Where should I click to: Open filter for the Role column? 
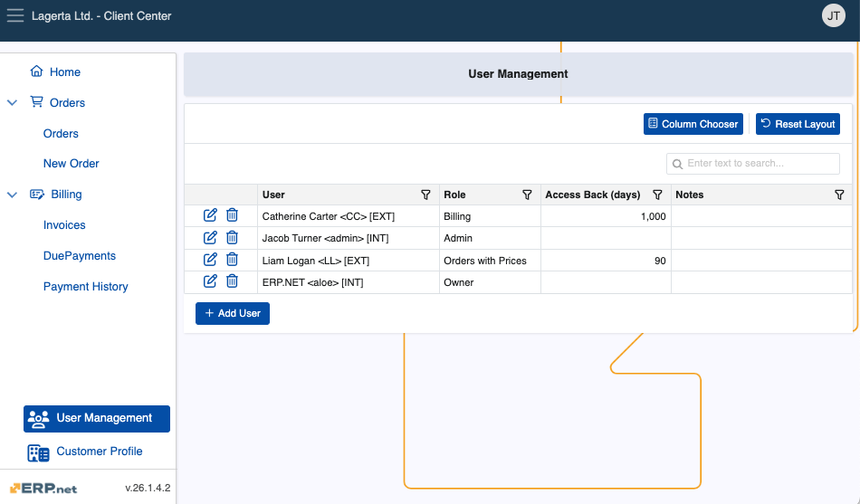click(527, 195)
